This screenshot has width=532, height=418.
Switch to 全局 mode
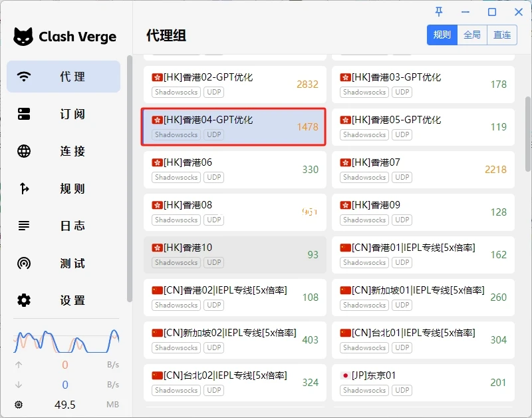tap(472, 35)
